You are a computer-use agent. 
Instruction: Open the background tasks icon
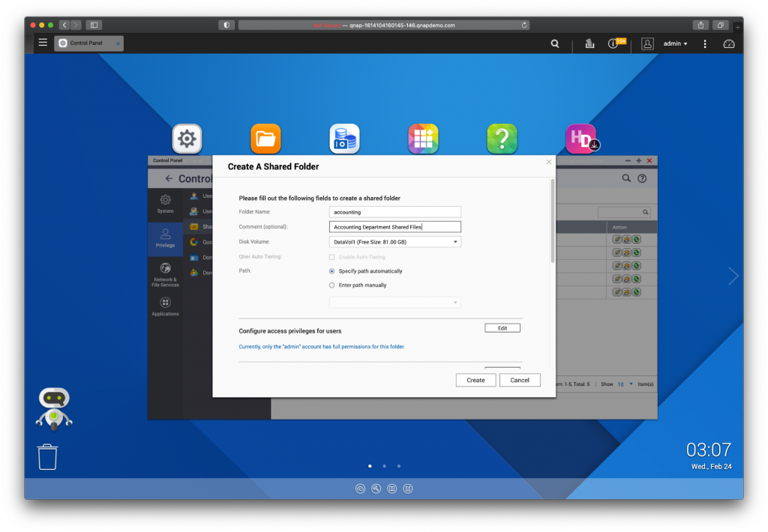[x=589, y=43]
